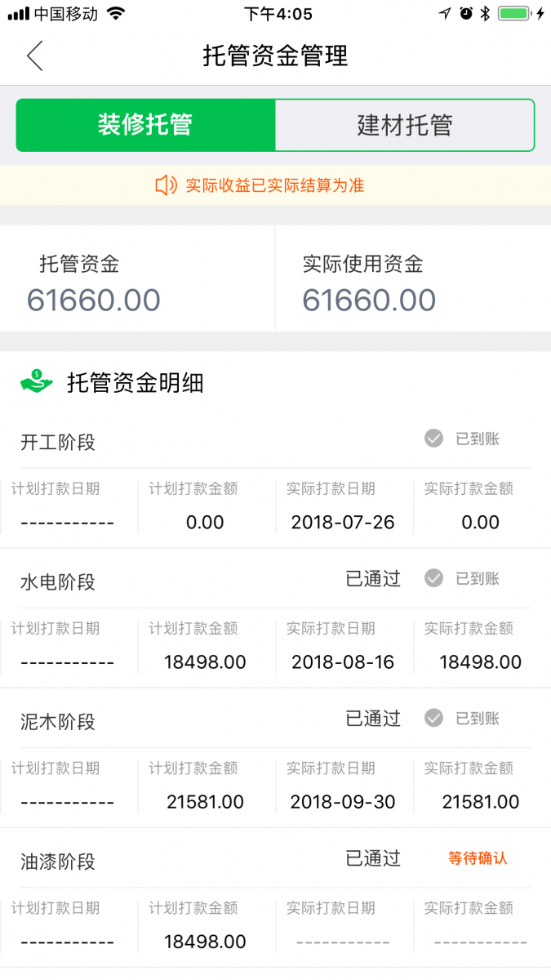Tap the alarm clock status icon
551x980 pixels.
[466, 13]
